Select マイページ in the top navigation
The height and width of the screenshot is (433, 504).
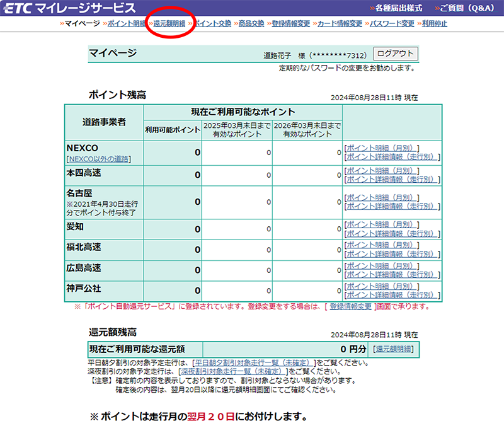(x=83, y=23)
